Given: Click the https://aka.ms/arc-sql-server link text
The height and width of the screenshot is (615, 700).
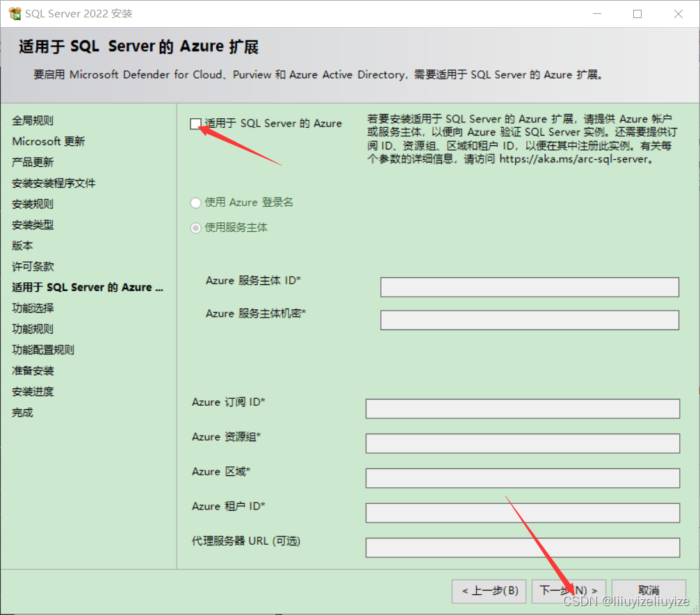Looking at the screenshot, I should [573, 159].
